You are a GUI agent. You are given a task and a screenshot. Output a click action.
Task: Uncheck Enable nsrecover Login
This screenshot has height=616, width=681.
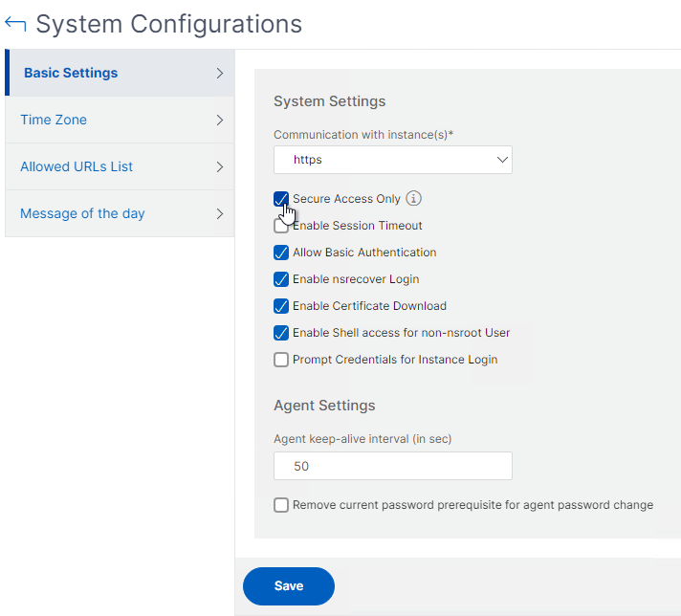pos(281,279)
